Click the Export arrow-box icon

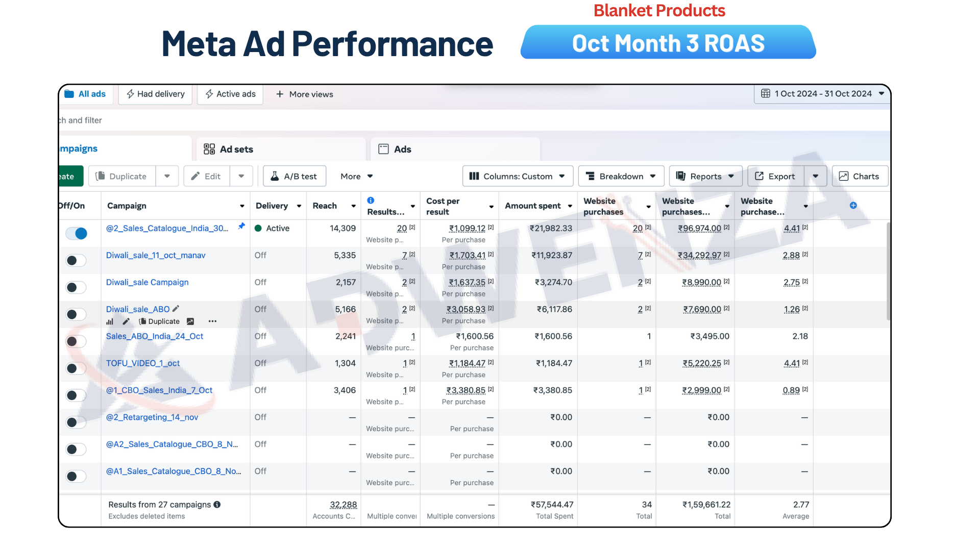click(759, 176)
